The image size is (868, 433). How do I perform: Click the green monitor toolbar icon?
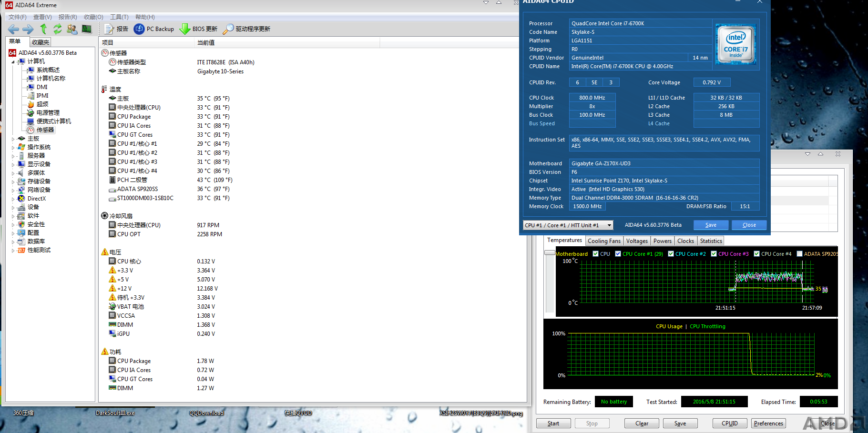(x=87, y=29)
